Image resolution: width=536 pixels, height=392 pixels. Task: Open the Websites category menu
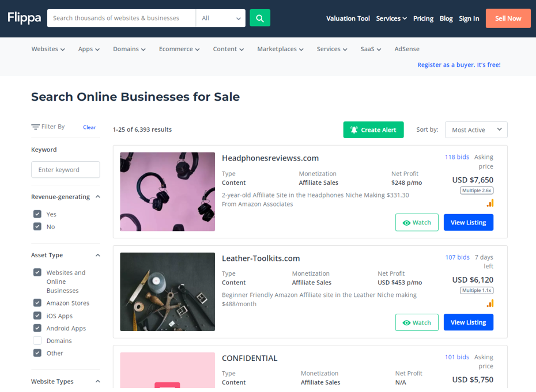[x=48, y=49]
